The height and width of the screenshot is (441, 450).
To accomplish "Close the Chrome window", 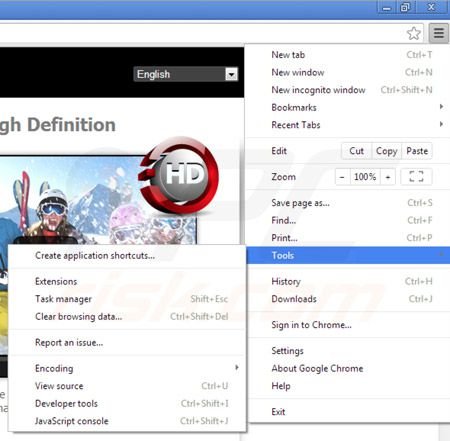I will pos(431,7).
